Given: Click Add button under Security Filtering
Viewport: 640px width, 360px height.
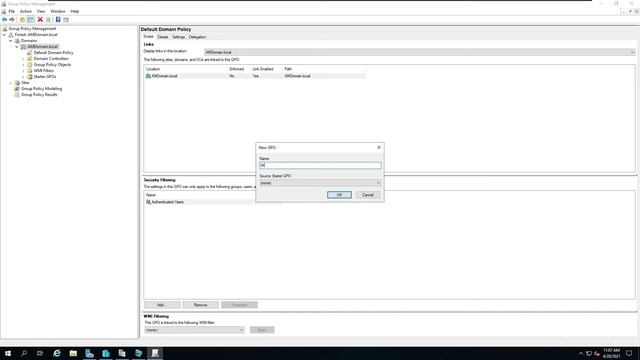Looking at the screenshot, I should click(x=162, y=305).
